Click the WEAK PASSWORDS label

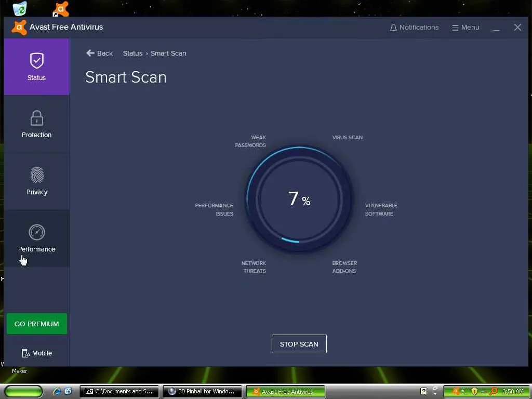(250, 141)
